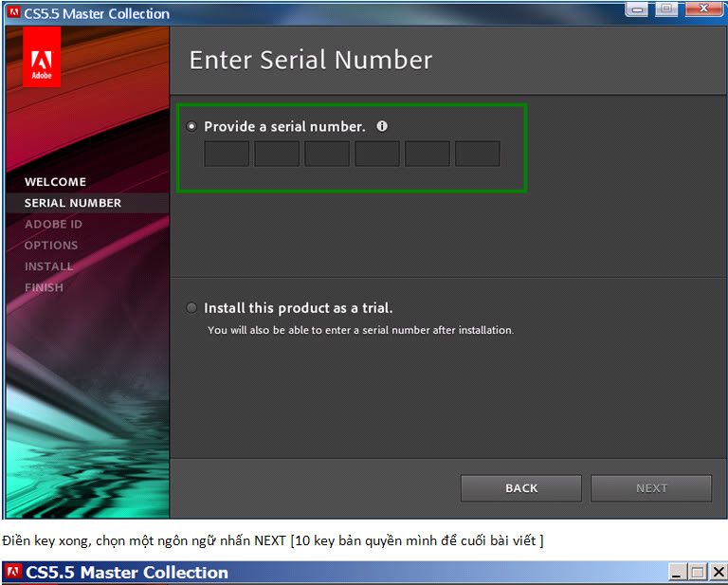The width and height of the screenshot is (728, 585).
Task: Click the 'Enter Serial Number' heading
Action: 311,60
